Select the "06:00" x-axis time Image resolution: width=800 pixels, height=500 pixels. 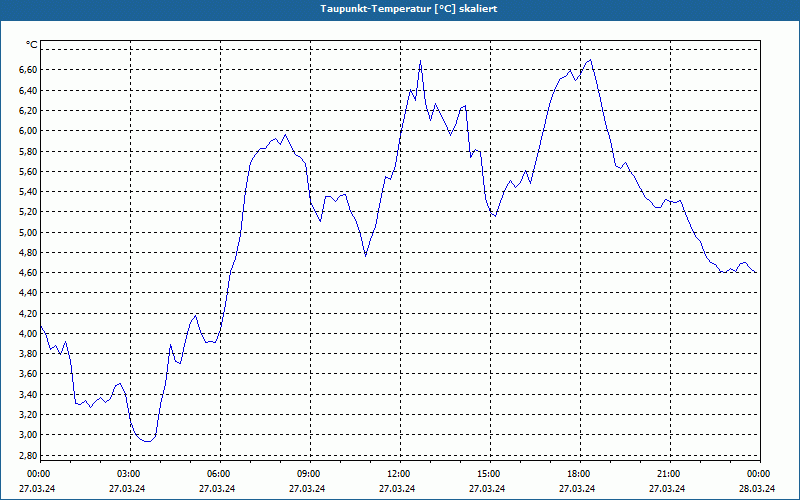click(x=218, y=474)
